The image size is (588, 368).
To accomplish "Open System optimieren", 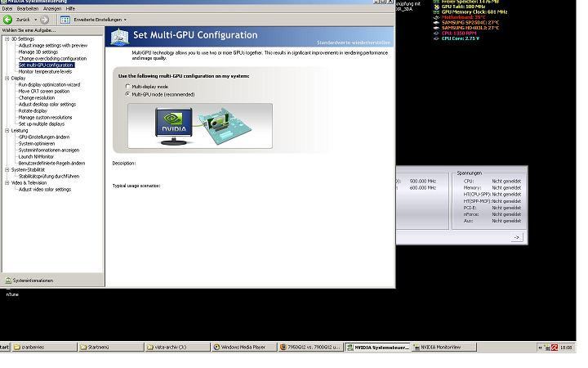I will [37, 143].
